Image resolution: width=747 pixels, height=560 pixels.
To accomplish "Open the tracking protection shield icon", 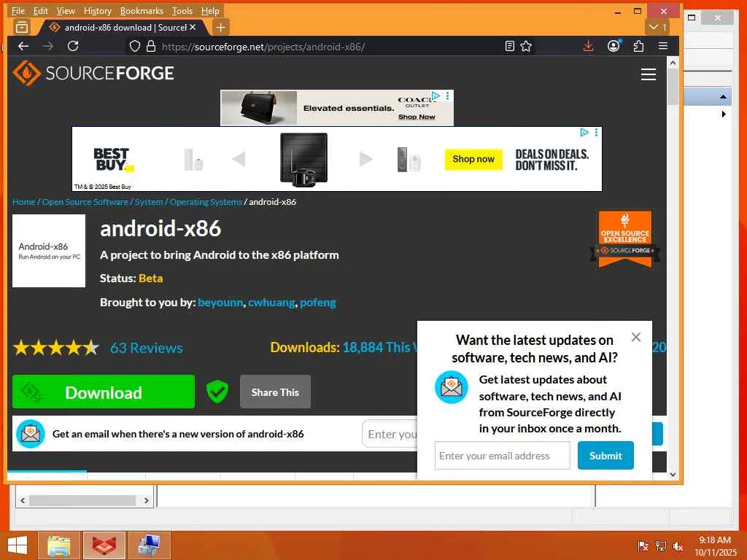I will pyautogui.click(x=135, y=46).
